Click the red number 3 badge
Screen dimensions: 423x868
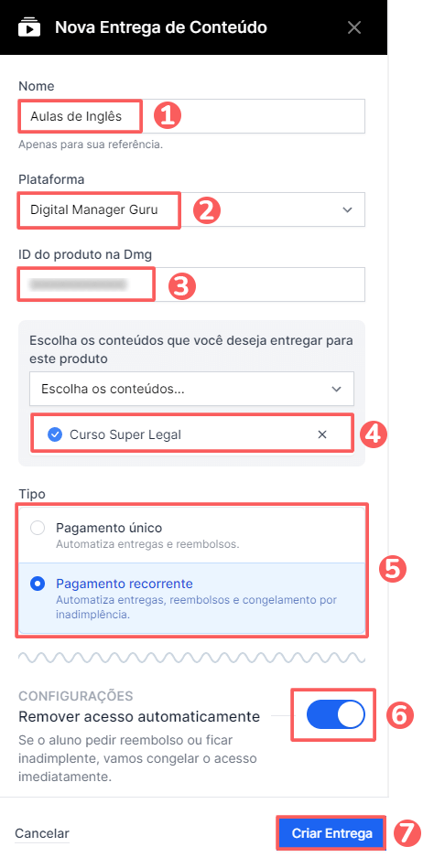[x=181, y=285]
